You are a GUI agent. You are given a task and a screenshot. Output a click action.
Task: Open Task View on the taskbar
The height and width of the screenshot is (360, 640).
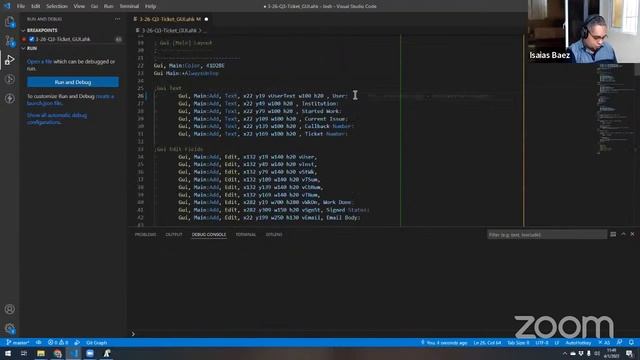(x=24, y=353)
